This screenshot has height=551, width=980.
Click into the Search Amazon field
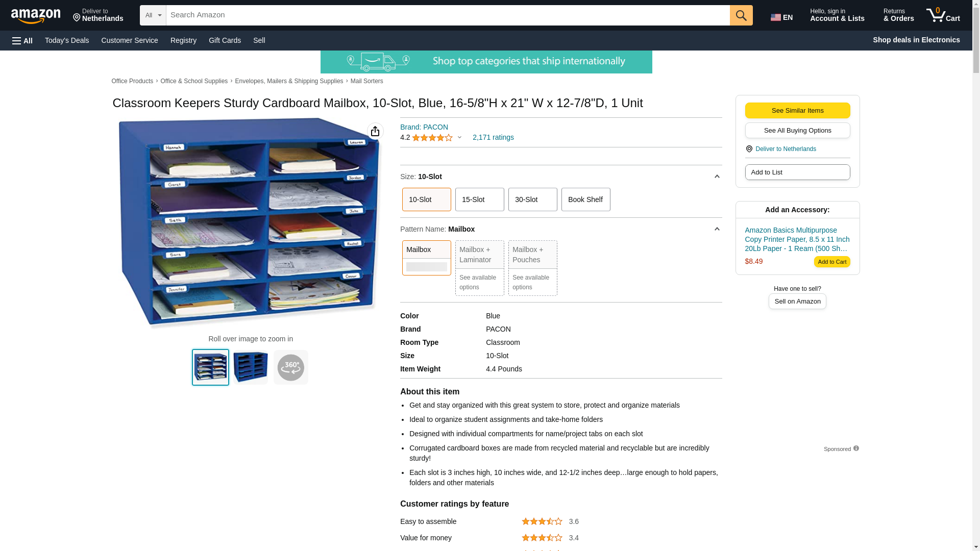tap(447, 15)
